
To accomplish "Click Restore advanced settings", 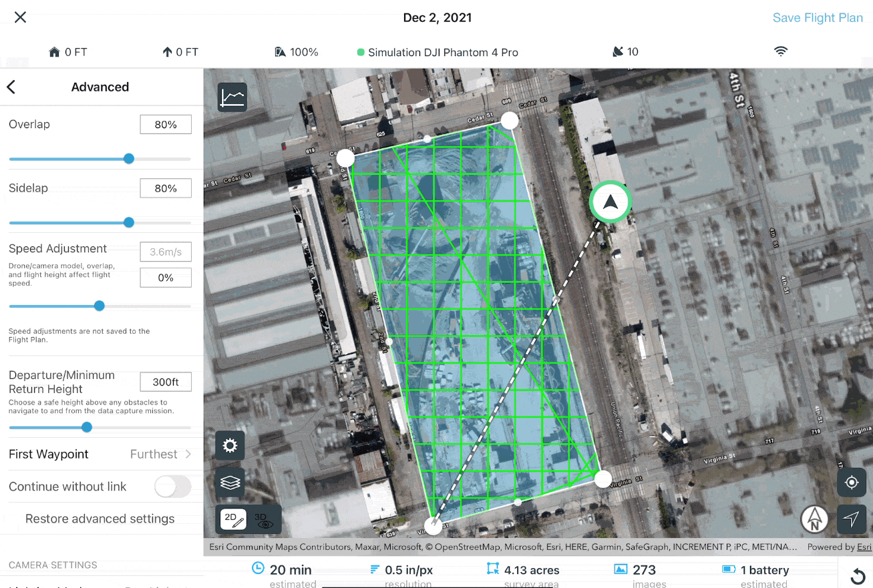I will coord(100,519).
